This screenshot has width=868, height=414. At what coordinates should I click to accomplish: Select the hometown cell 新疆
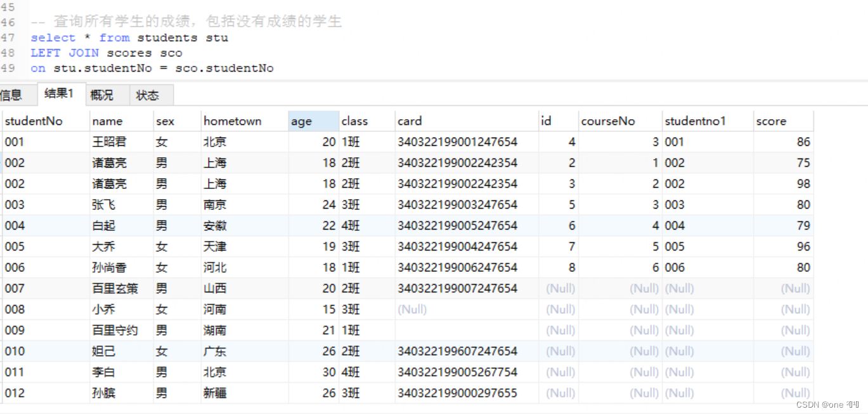point(215,393)
